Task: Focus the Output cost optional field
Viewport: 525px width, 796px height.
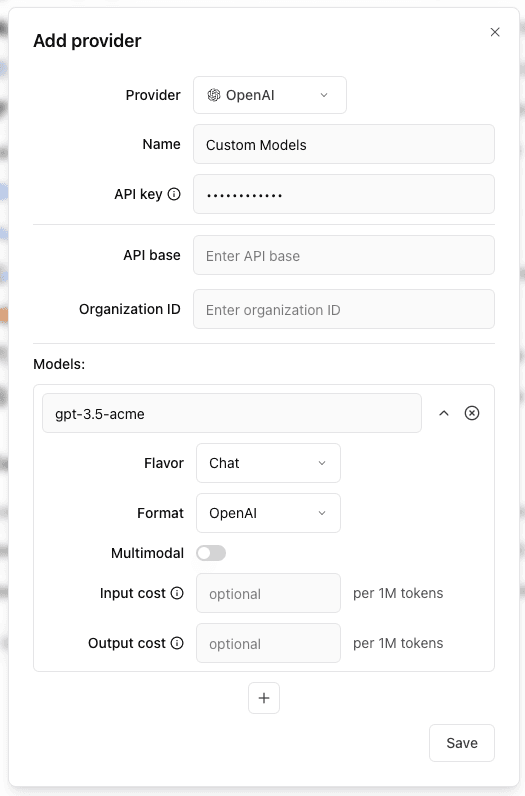Action: [x=268, y=643]
